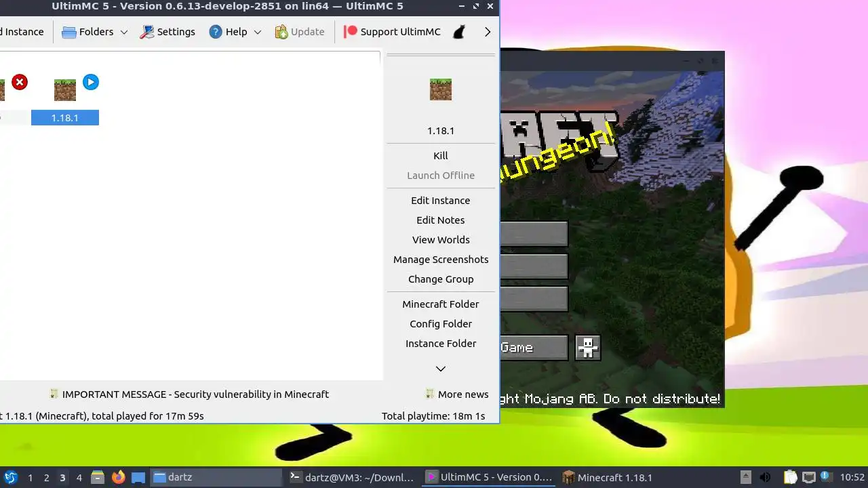This screenshot has height=488, width=868.
Task: Show more toolbar items with the arrow
Action: click(488, 32)
